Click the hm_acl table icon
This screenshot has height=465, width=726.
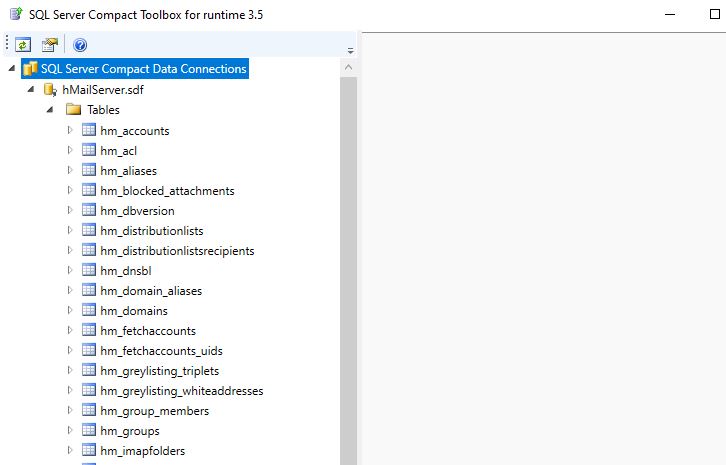(x=89, y=150)
